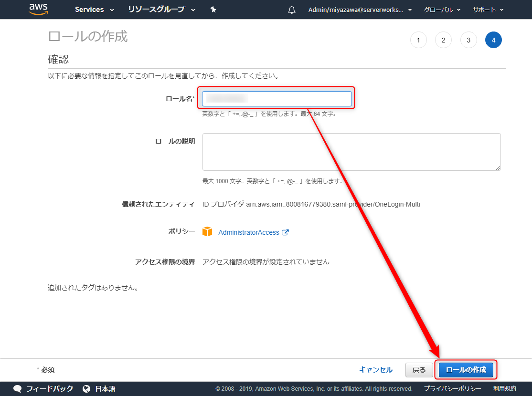Expand the Services dropdown menu

[x=95, y=10]
